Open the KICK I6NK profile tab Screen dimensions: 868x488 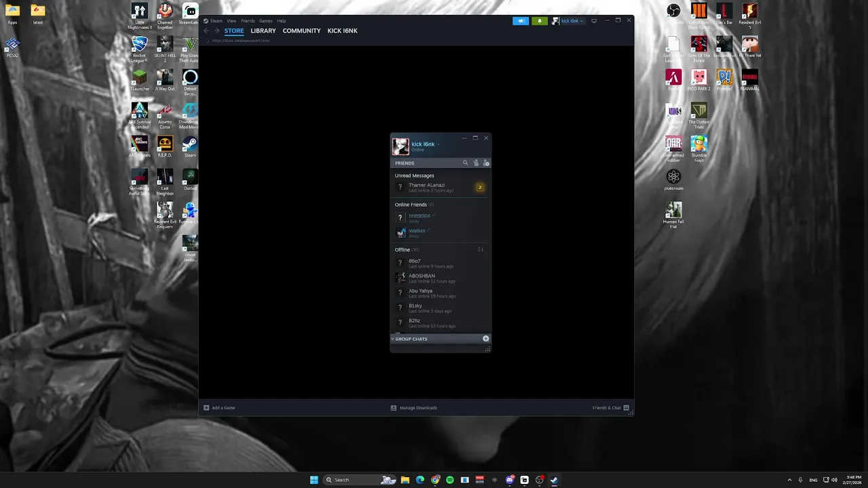[x=342, y=30]
